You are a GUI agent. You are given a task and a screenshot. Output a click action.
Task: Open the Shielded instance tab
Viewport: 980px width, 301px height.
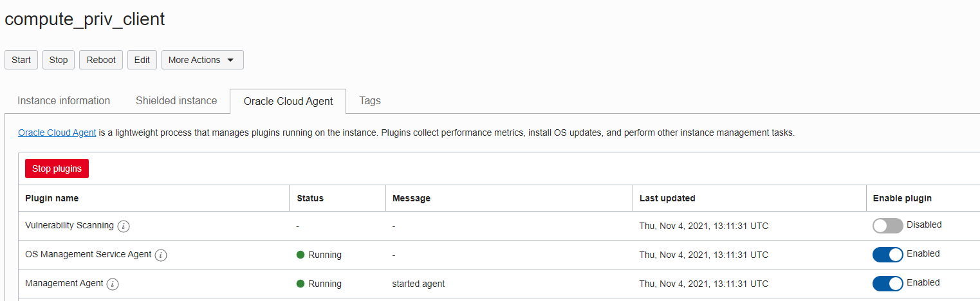pos(176,100)
